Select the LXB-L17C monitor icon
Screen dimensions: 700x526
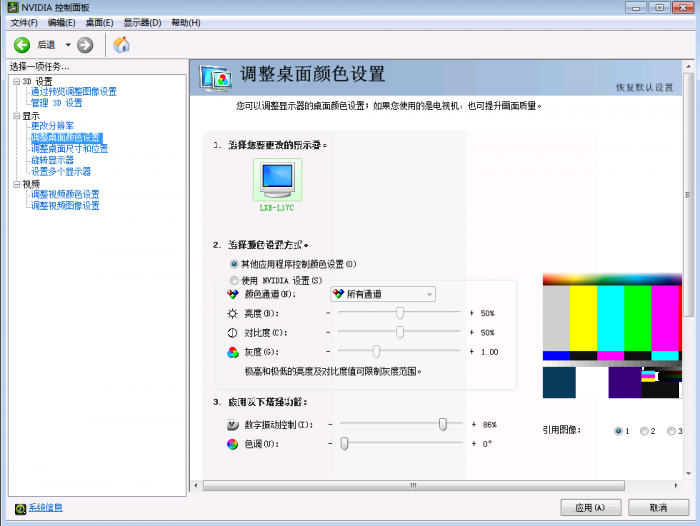[x=277, y=180]
